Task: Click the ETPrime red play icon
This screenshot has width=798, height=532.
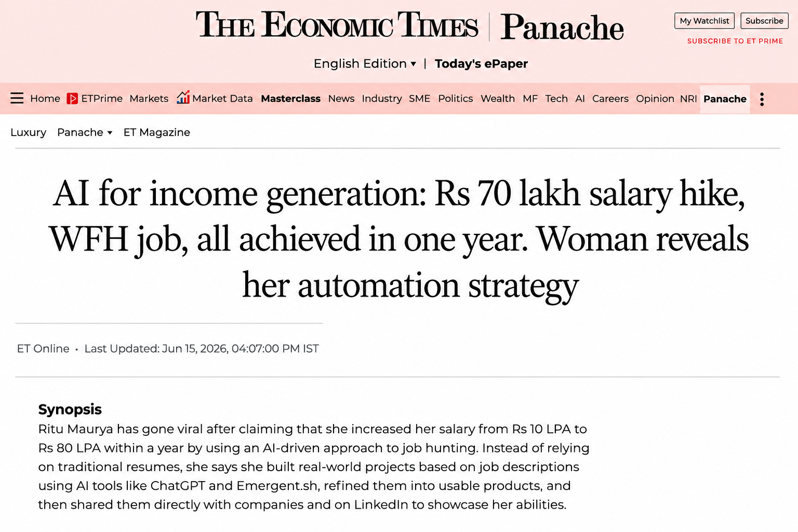Action: [x=72, y=98]
